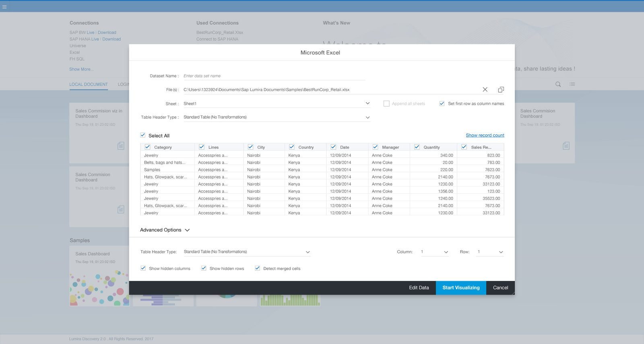This screenshot has height=344, width=644.
Task: Click the Dataset Name input field
Action: tap(274, 76)
